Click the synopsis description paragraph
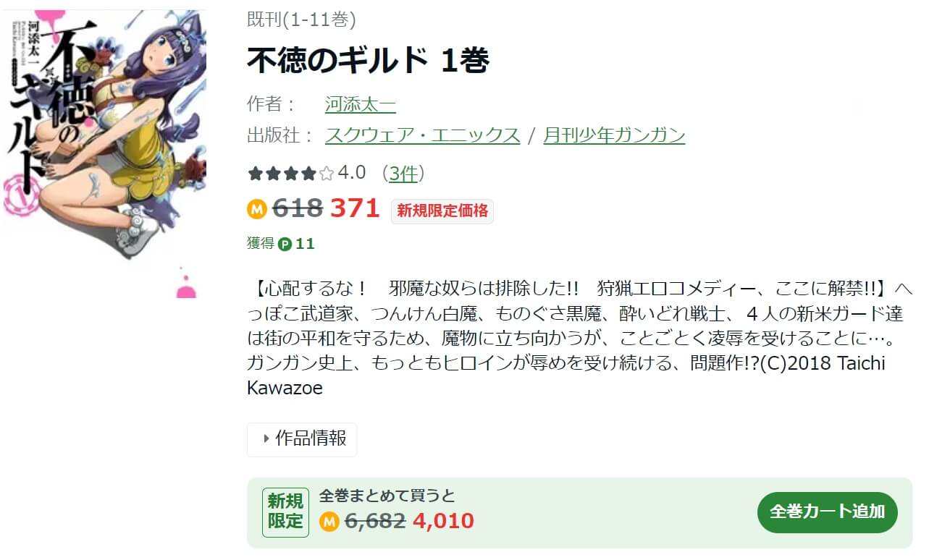Image resolution: width=929 pixels, height=560 pixels. click(x=576, y=338)
